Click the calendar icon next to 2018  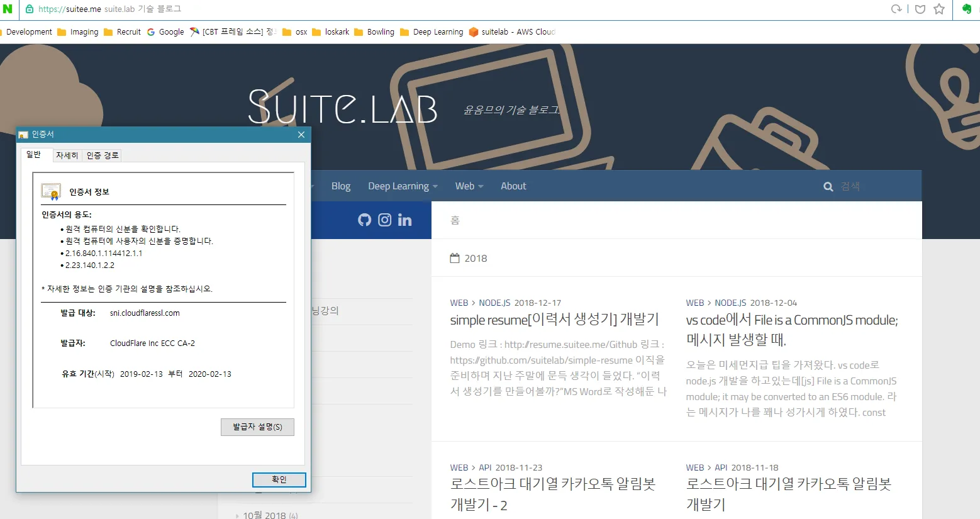[x=455, y=257]
